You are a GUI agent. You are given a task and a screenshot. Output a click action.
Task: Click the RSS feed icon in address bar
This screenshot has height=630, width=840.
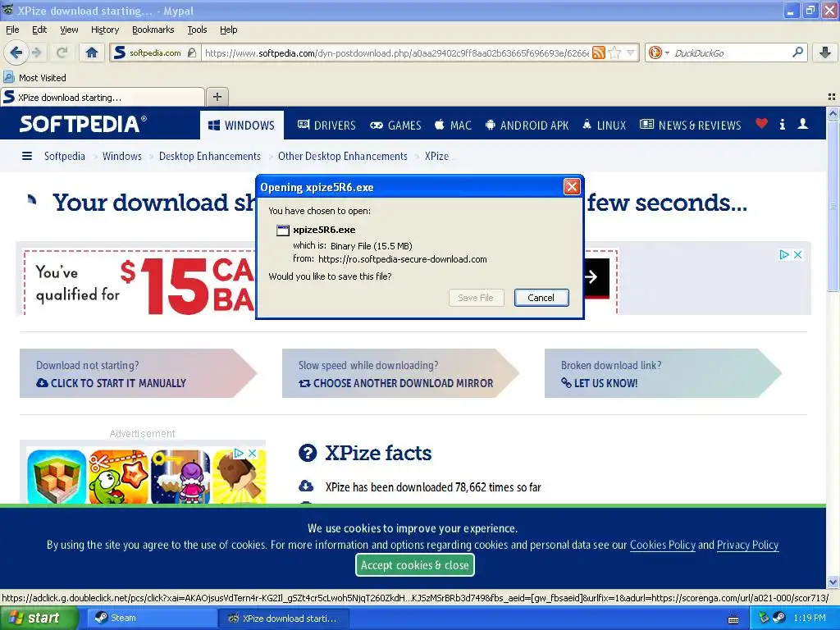(x=599, y=52)
